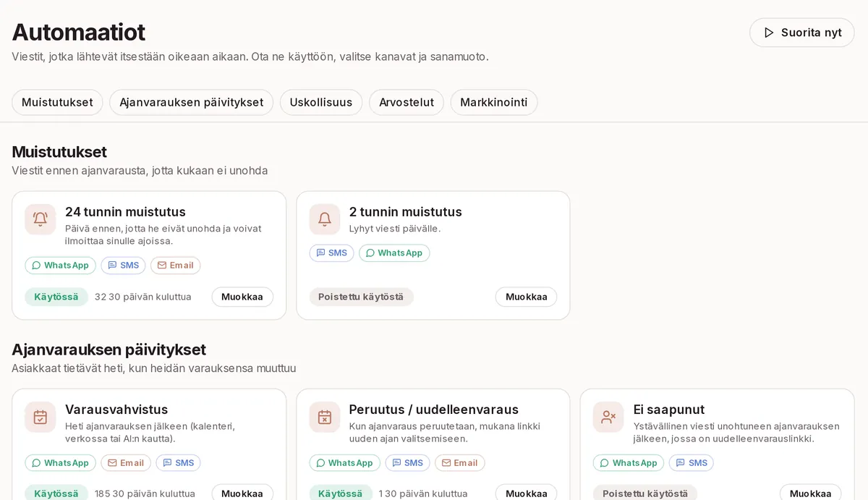Screen dimensions: 868x500
Task: Click Käytössä badge on Peruutus / uudelleenvaraus card
Action: pos(341,493)
